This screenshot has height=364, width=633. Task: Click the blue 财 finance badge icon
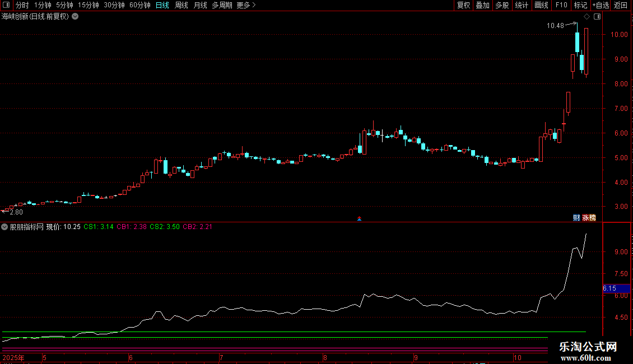(576, 217)
